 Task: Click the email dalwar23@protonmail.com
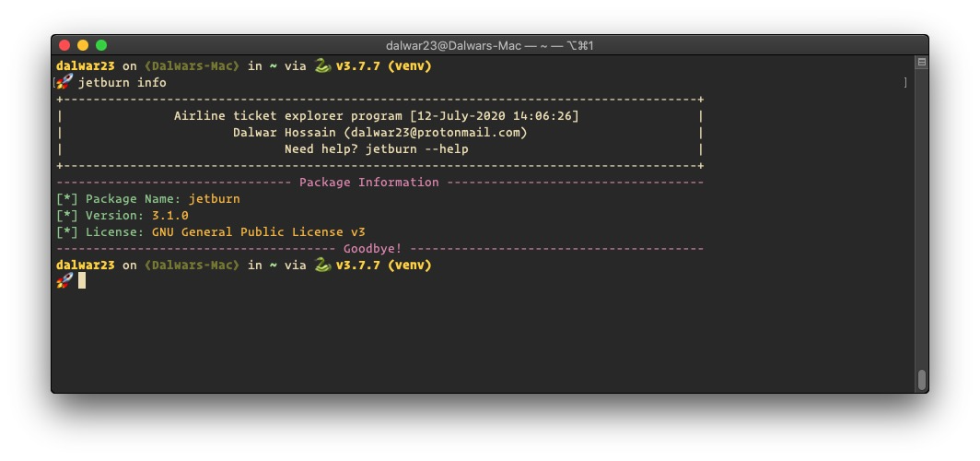pos(438,132)
